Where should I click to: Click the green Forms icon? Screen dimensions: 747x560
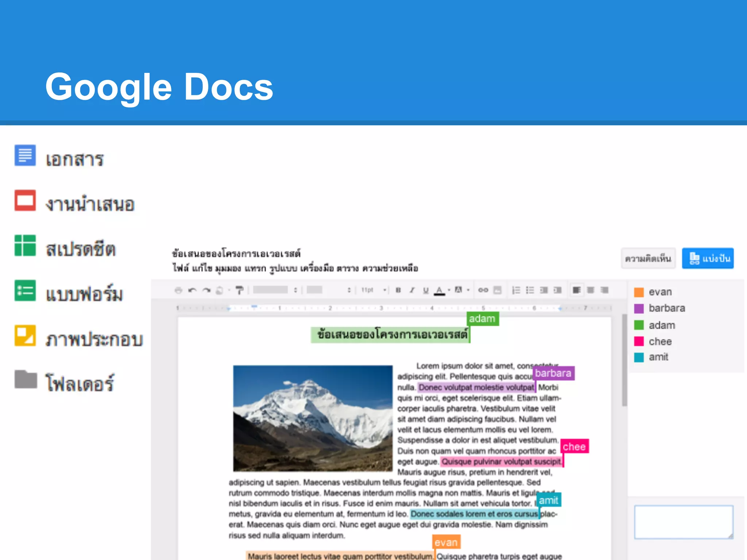(25, 291)
